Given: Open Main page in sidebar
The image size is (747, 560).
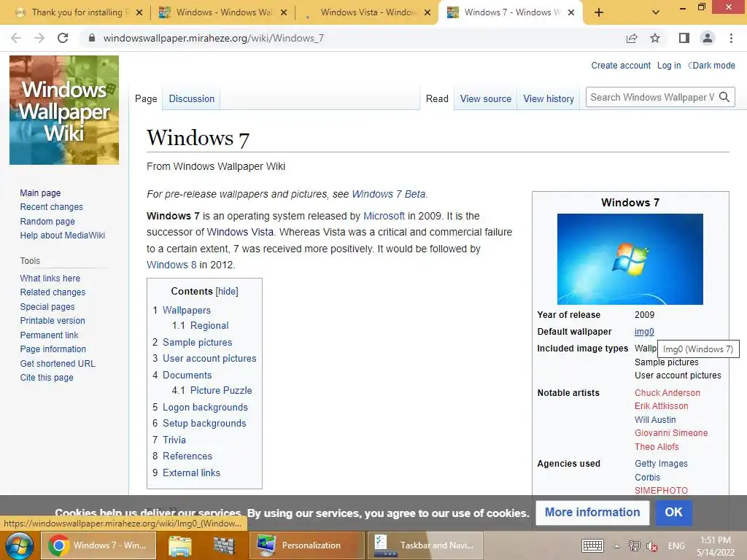Looking at the screenshot, I should tap(40, 192).
